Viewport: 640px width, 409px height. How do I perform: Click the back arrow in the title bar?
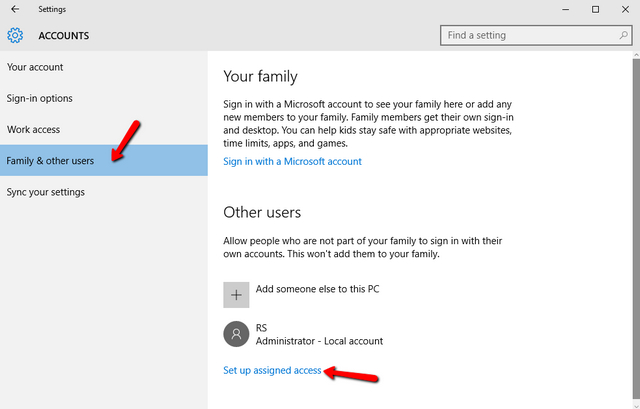click(14, 9)
